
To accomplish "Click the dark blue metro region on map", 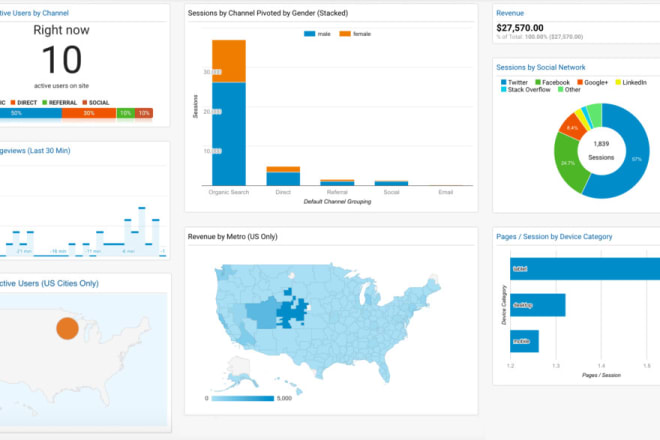I will [292, 311].
